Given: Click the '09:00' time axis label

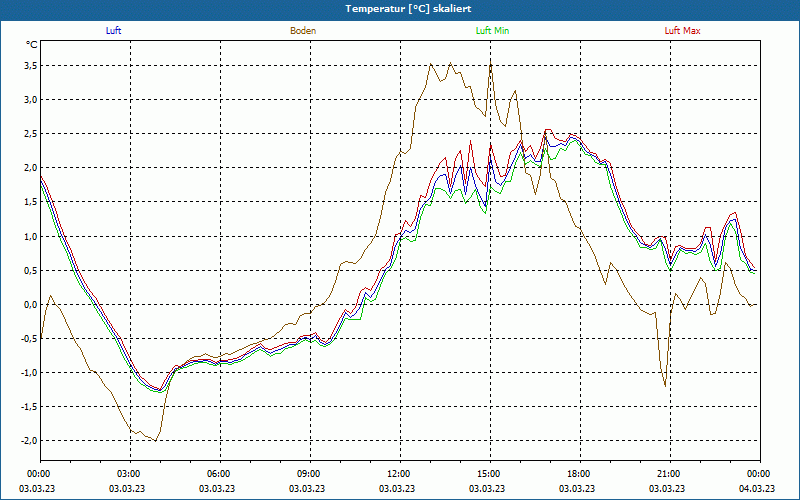Looking at the screenshot, I should [x=310, y=474].
